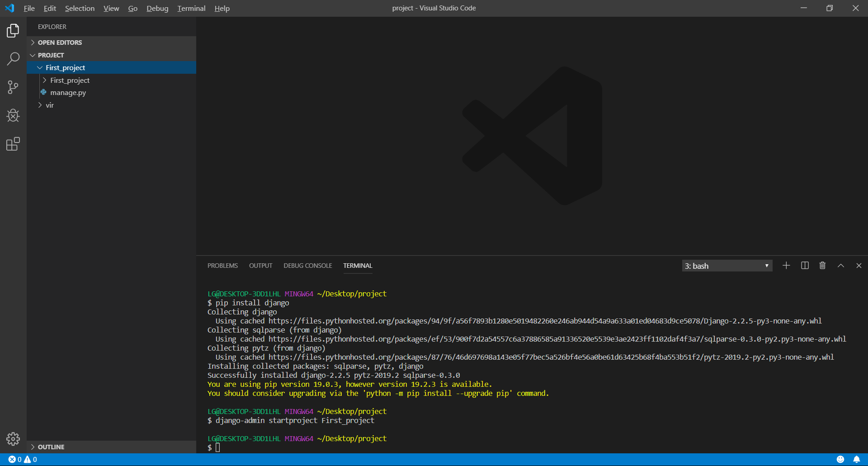Open the Source Control view icon
The height and width of the screenshot is (466, 868).
tap(13, 87)
